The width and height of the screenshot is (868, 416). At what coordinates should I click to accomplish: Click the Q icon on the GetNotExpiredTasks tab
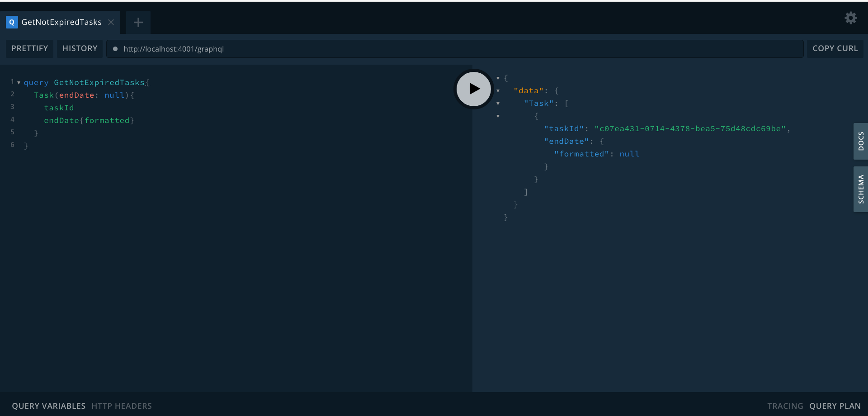point(11,22)
